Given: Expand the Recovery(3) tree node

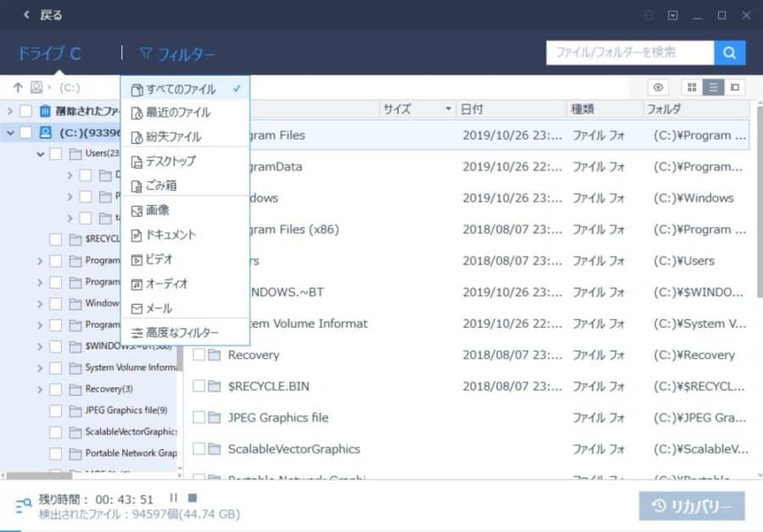Looking at the screenshot, I should (x=40, y=390).
